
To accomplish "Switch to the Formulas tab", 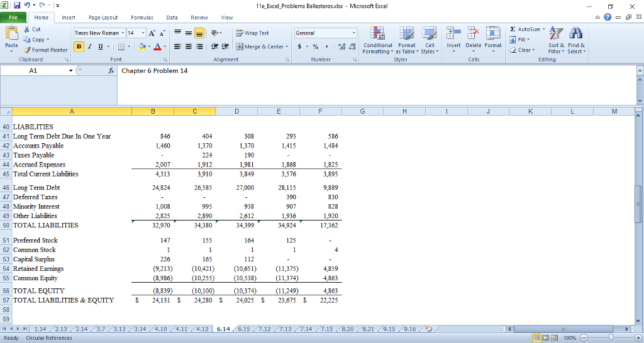I will click(x=142, y=18).
